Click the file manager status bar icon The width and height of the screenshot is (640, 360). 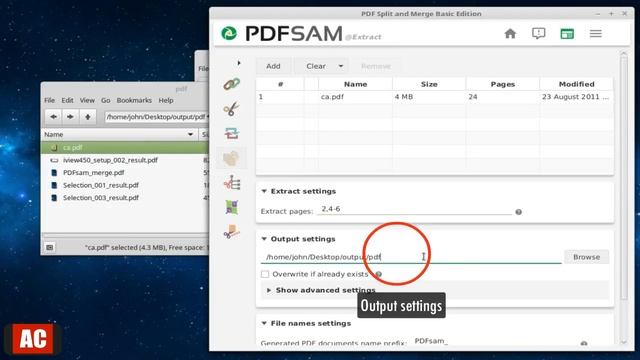[x=49, y=247]
